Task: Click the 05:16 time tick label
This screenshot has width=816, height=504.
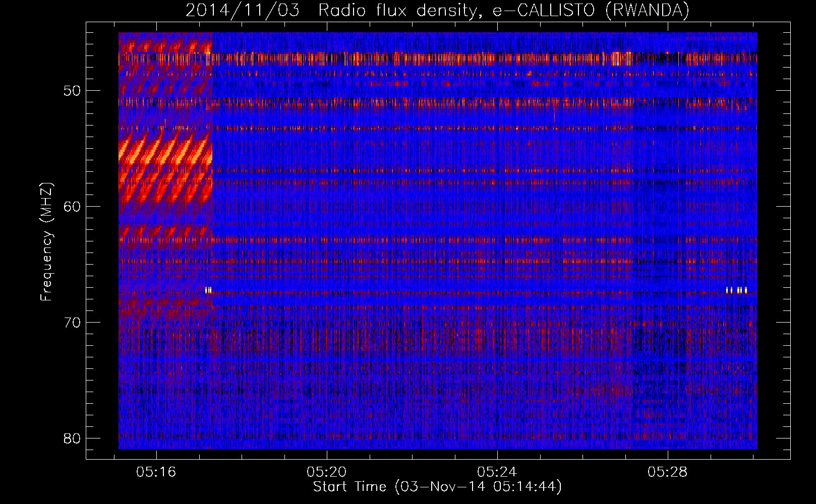Action: [x=156, y=472]
